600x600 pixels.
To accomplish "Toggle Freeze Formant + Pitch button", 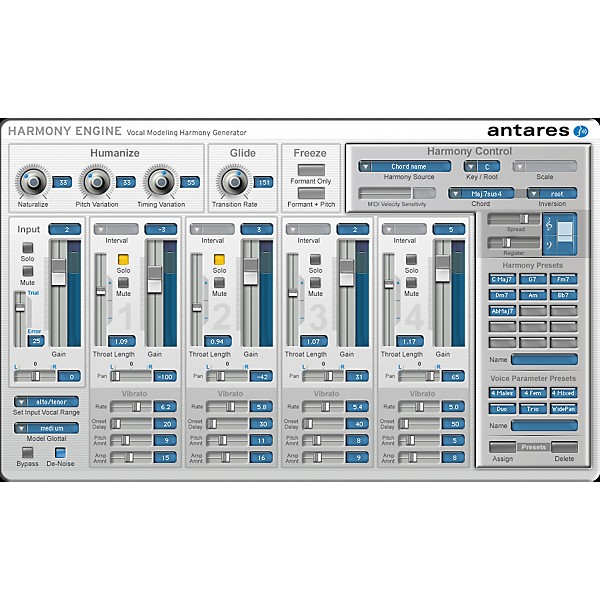I will click(311, 193).
